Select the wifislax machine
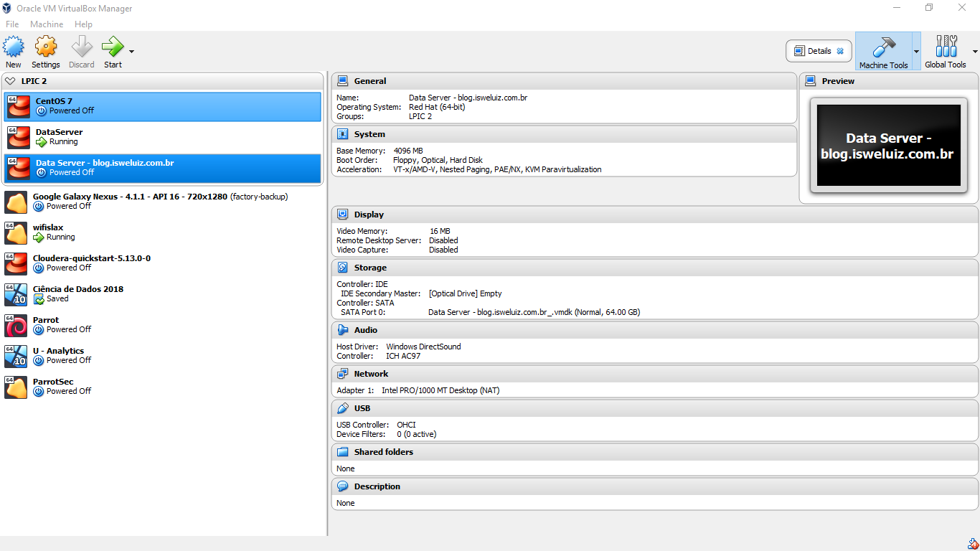 click(x=163, y=232)
